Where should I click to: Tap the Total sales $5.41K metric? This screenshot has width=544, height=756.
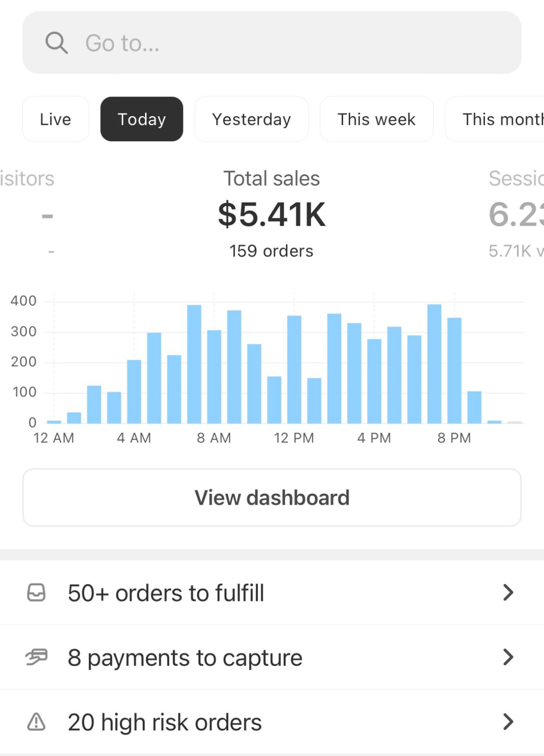[x=272, y=215]
